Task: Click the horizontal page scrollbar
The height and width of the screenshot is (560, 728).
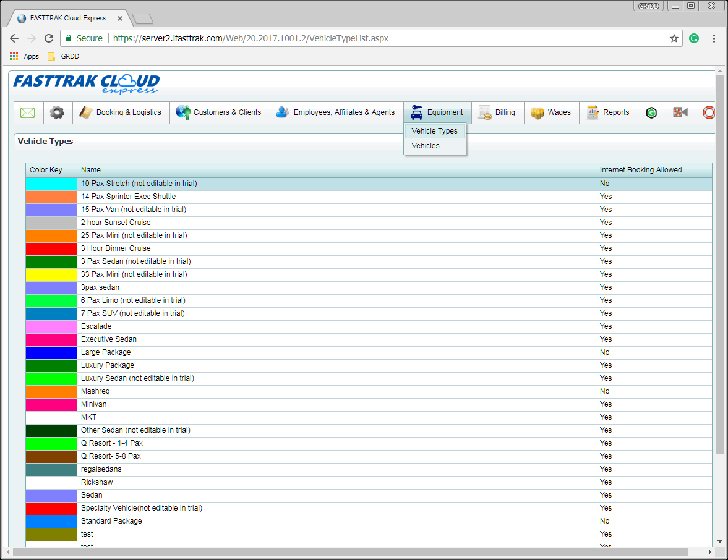Action: [351, 552]
